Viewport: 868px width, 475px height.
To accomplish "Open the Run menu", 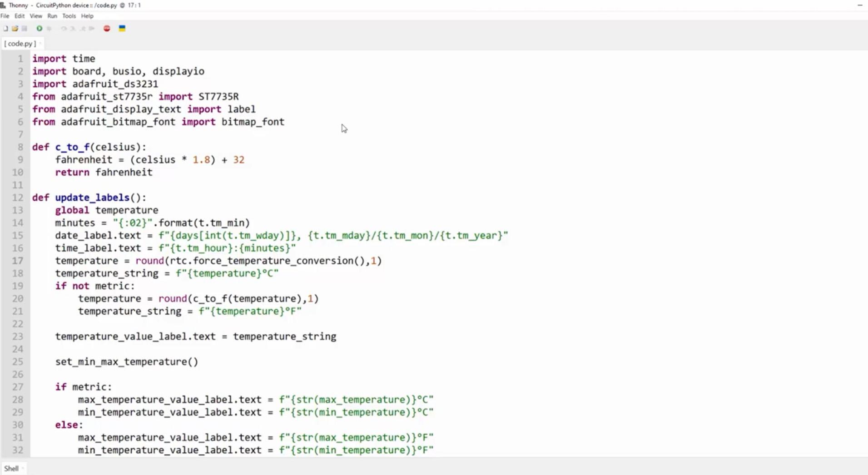I will coord(52,16).
